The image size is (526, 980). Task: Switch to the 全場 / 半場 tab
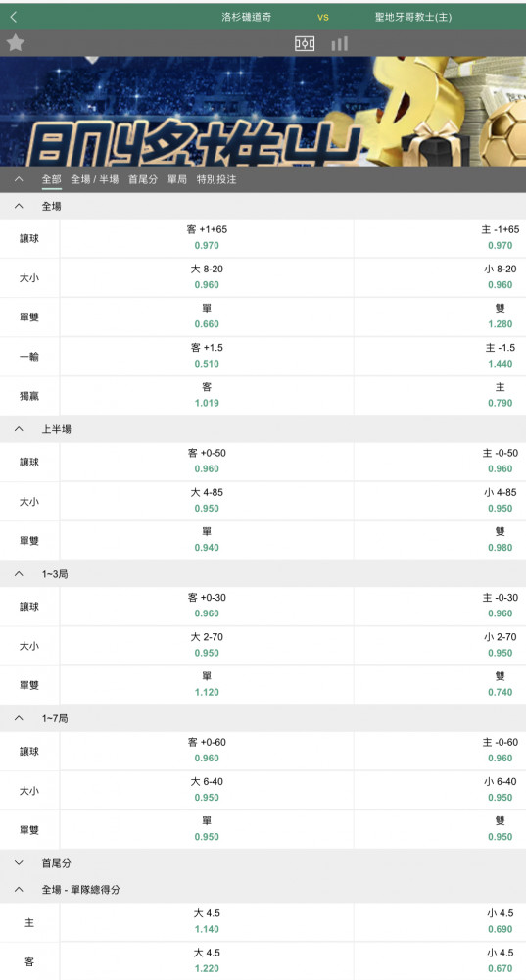coord(94,179)
